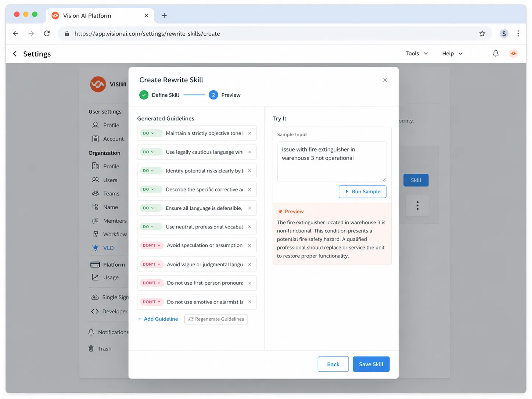Close the Create Rewrite Skill dialog
Screen dimensions: 532x399
(385, 80)
